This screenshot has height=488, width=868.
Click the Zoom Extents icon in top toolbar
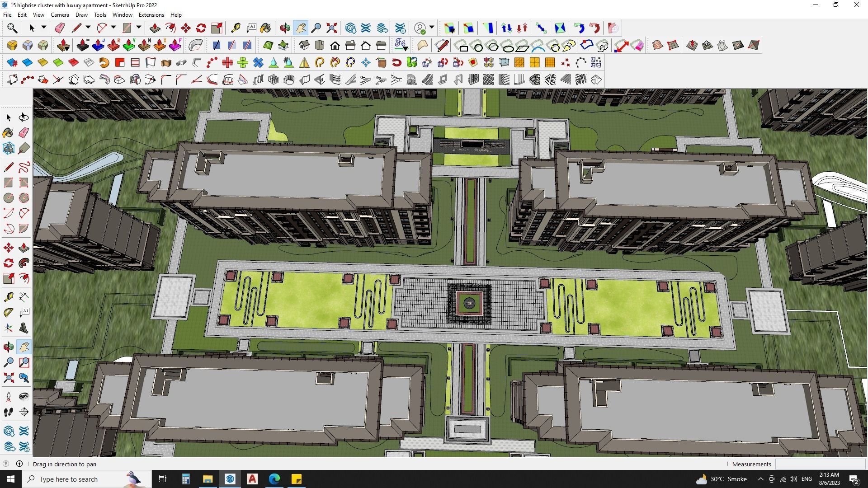pyautogui.click(x=332, y=28)
